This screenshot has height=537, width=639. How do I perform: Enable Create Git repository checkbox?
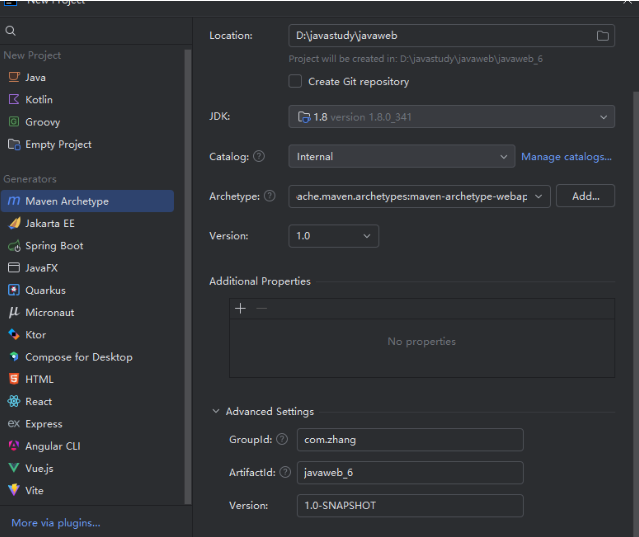[295, 81]
